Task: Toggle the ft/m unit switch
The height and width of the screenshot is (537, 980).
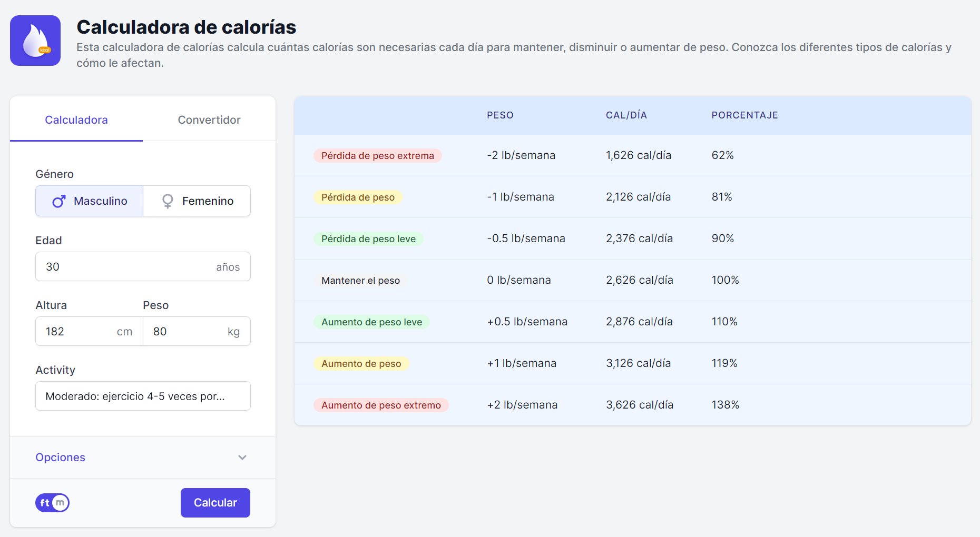Action: tap(52, 503)
